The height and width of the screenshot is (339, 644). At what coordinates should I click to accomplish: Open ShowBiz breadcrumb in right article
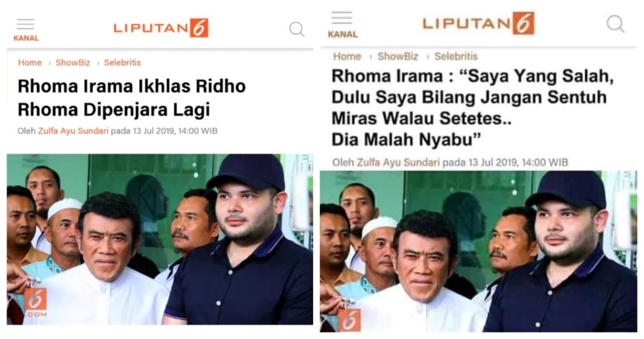(x=398, y=56)
